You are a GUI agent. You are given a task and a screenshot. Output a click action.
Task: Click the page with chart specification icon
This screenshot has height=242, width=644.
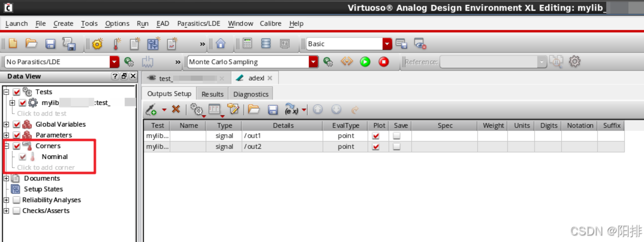point(172,44)
